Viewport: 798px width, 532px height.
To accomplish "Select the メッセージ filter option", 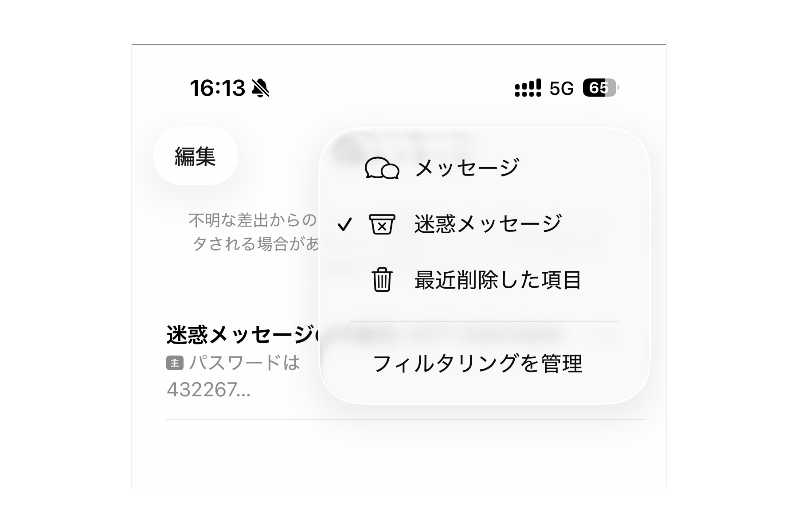I will pyautogui.click(x=467, y=168).
